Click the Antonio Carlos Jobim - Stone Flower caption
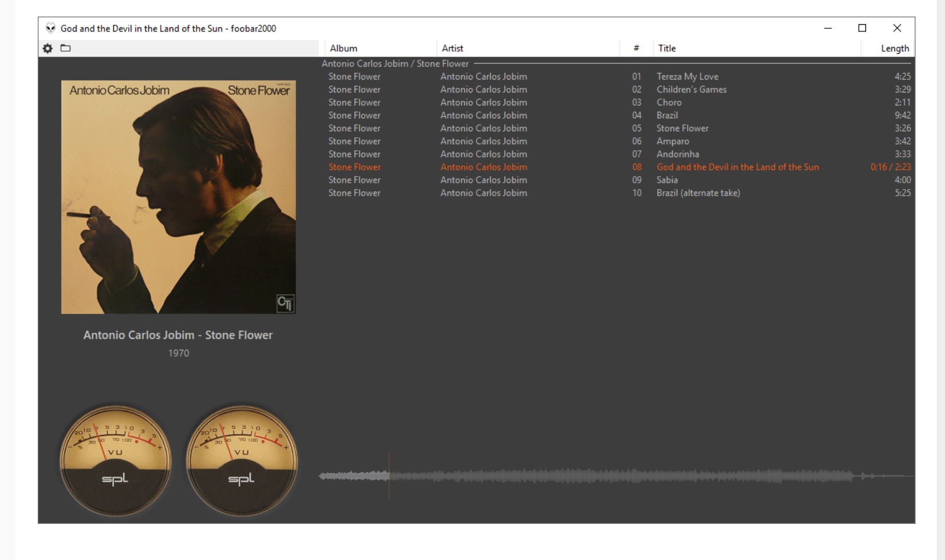Image resolution: width=945 pixels, height=560 pixels. click(x=178, y=335)
